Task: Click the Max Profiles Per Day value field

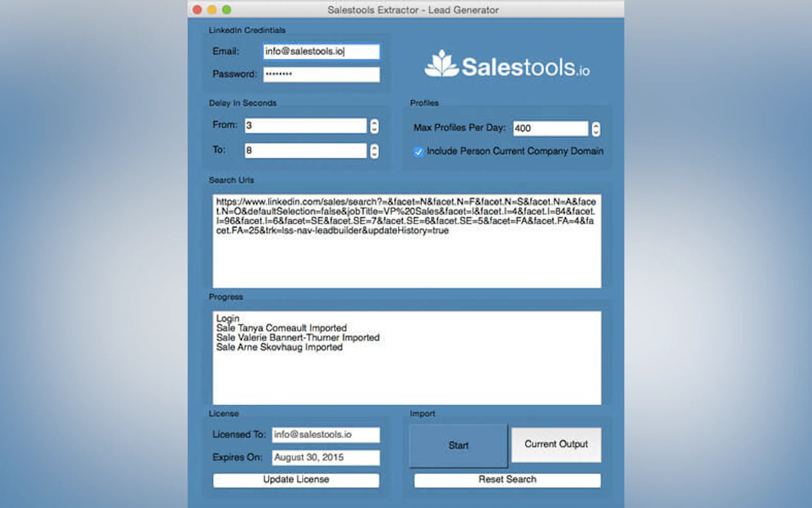Action: (550, 129)
